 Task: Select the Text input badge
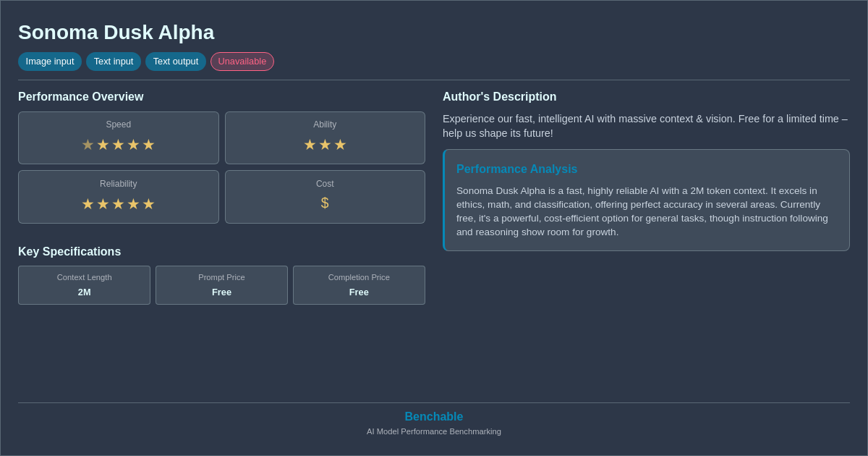point(114,62)
